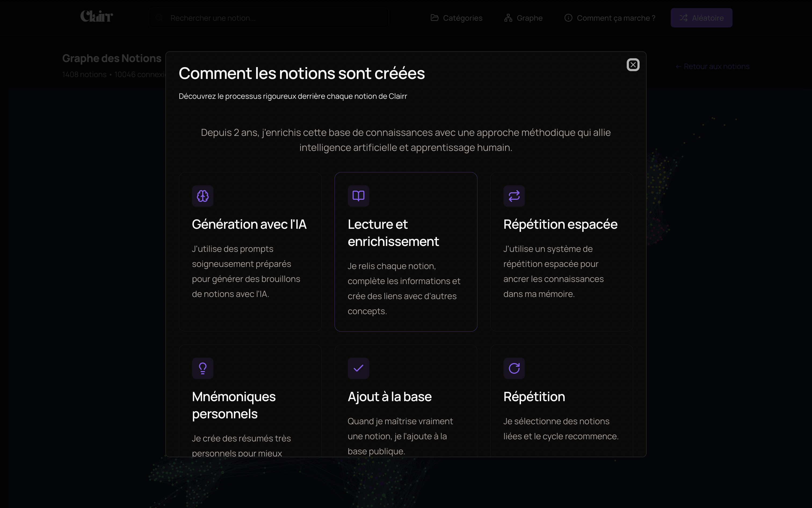The height and width of the screenshot is (508, 812).
Task: Click the repeat arrows icon for Répétition espacée
Action: click(514, 196)
